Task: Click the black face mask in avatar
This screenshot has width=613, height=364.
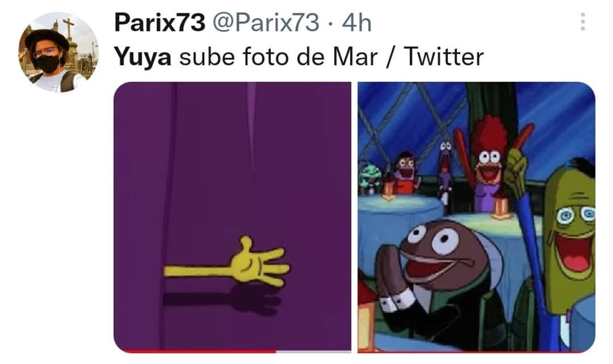Action: [x=48, y=64]
